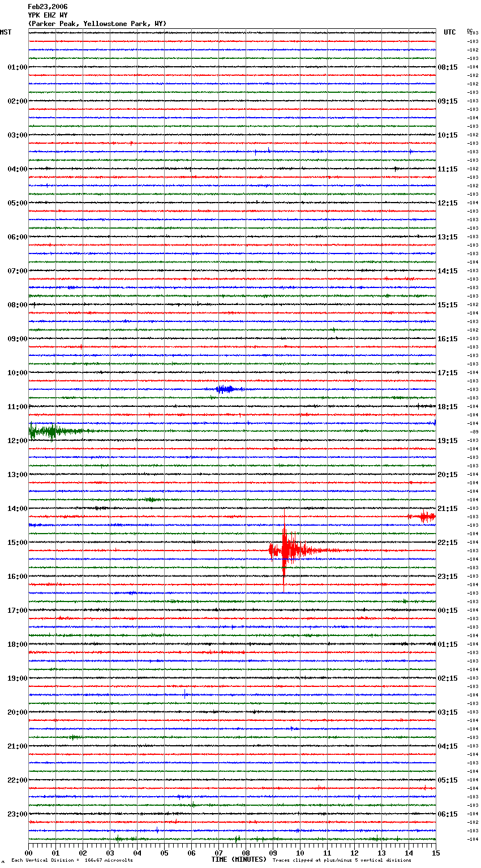This screenshot has height=868, width=481.
Task: Click the Each Vertical Division microvolts note
Action: tap(72, 861)
